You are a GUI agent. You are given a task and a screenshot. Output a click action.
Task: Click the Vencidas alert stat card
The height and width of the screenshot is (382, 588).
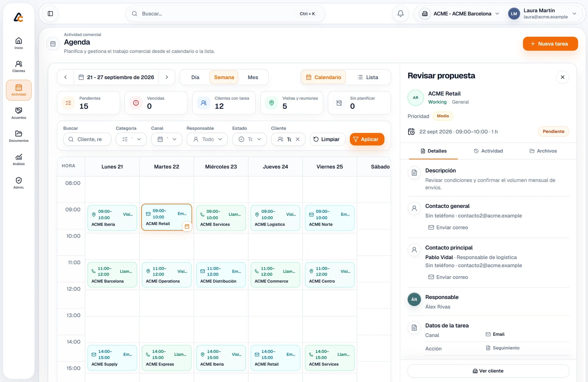[156, 103]
